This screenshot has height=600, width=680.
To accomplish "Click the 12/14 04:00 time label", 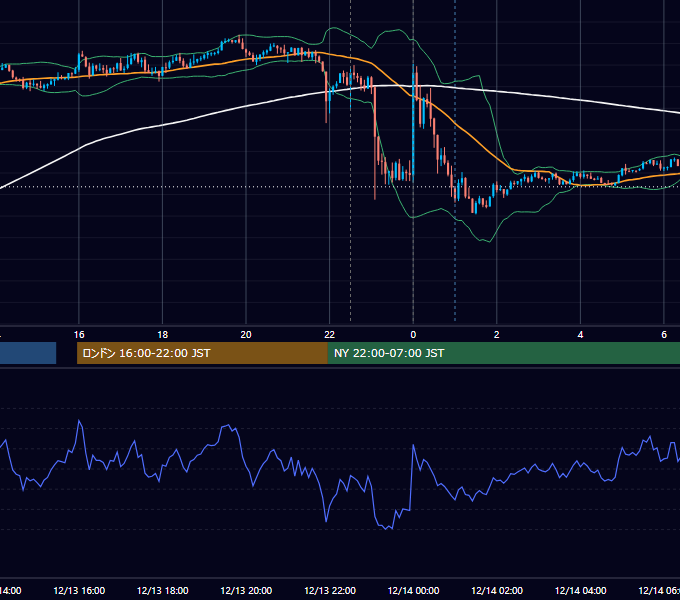I will tap(581, 590).
